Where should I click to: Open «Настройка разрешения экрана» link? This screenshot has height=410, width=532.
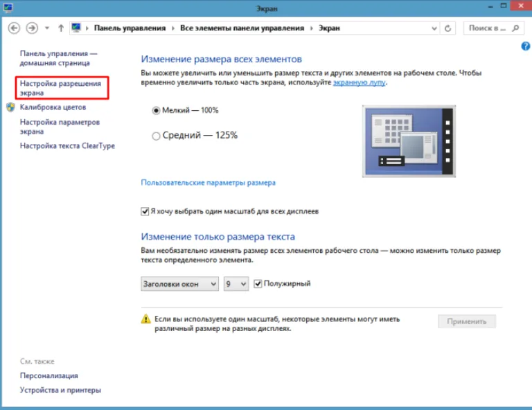60,88
